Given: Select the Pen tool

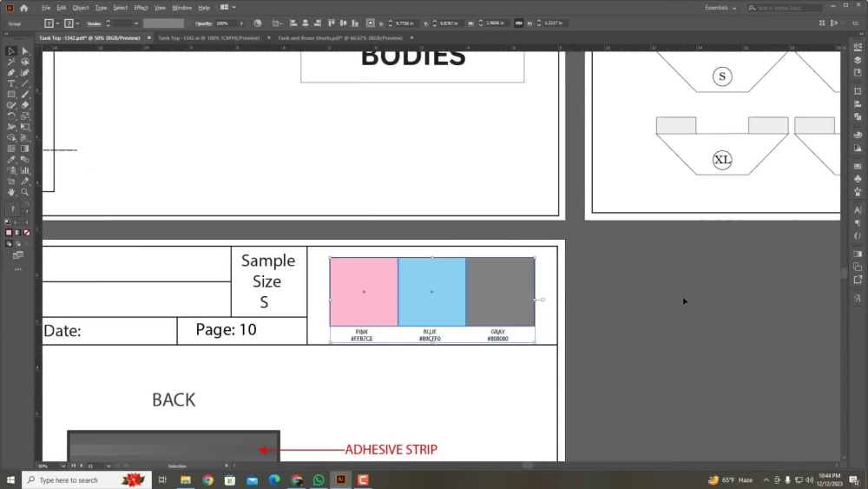Looking at the screenshot, I should coord(11,73).
